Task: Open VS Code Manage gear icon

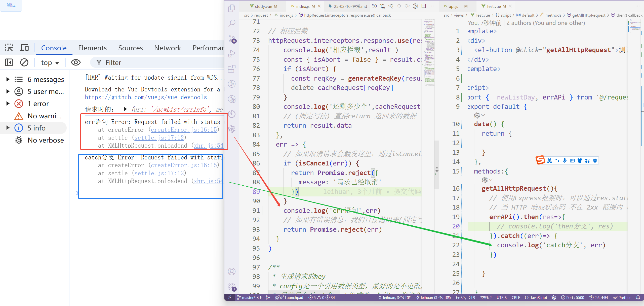Action: [x=232, y=287]
